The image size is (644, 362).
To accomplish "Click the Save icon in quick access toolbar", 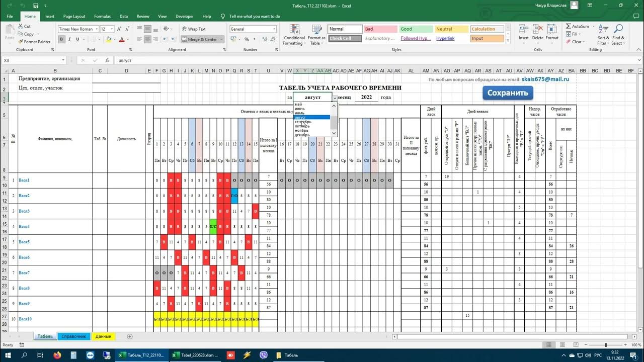I will pos(36,6).
